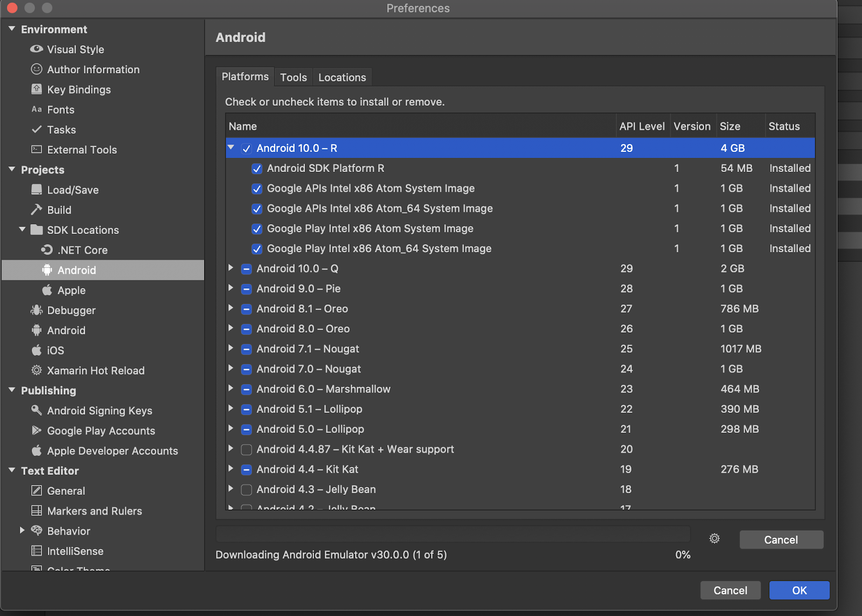Toggle the Android 9.0 – Pie checkbox

(x=246, y=289)
